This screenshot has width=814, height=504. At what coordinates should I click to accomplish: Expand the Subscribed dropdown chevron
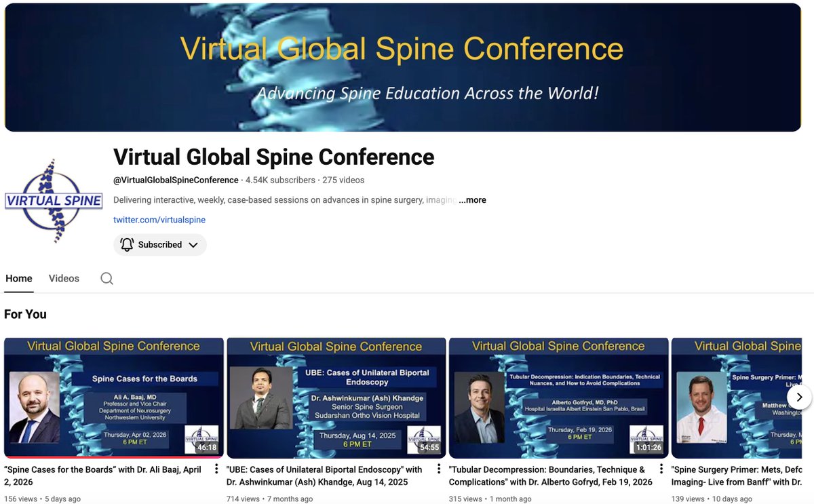point(193,245)
